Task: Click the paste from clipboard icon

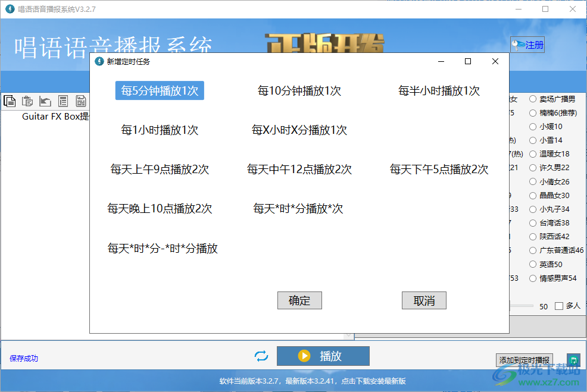Action: pyautogui.click(x=27, y=101)
